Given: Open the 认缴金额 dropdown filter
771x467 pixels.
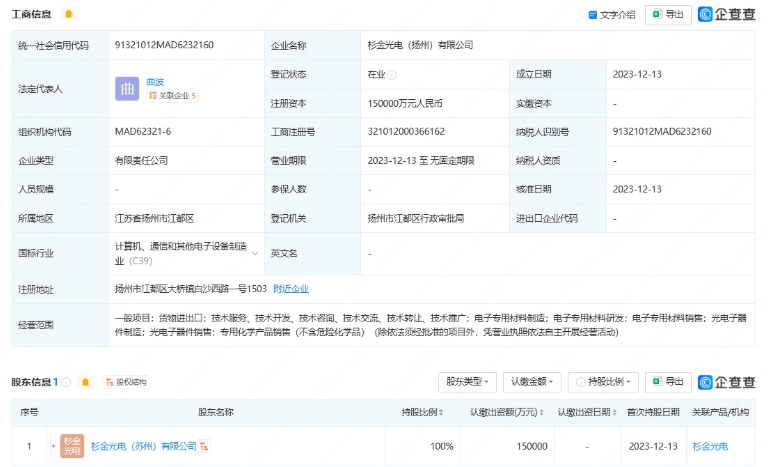Looking at the screenshot, I should click(532, 382).
